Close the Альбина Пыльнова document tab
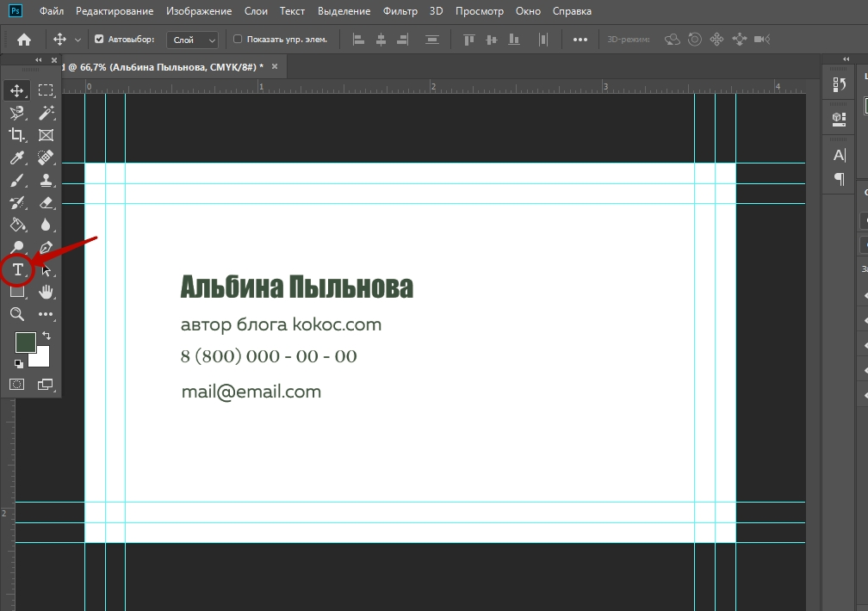This screenshot has height=611, width=868. 275,66
